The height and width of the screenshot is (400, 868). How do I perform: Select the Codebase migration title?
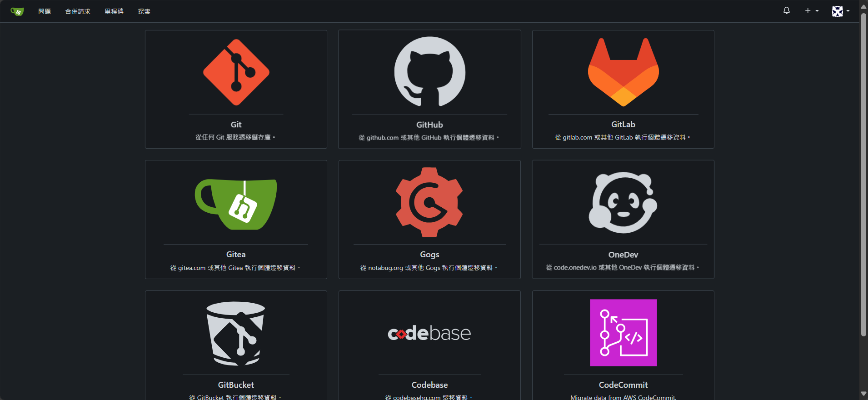(429, 385)
